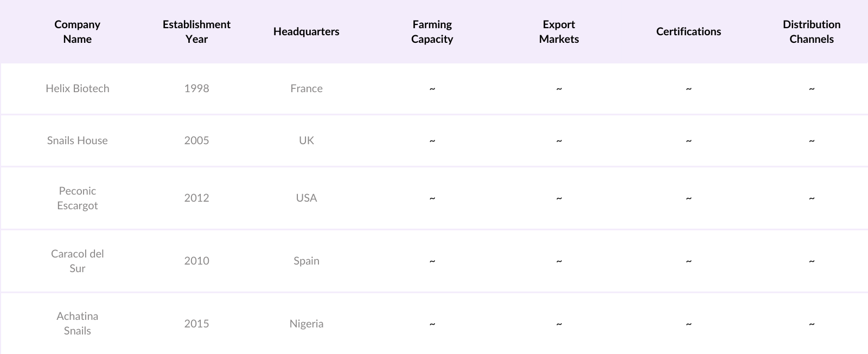
Task: Select the 2012 establishment year cell
Action: [196, 198]
